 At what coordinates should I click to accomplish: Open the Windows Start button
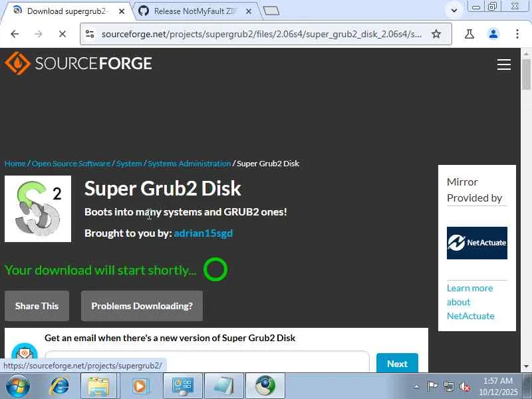click(18, 386)
